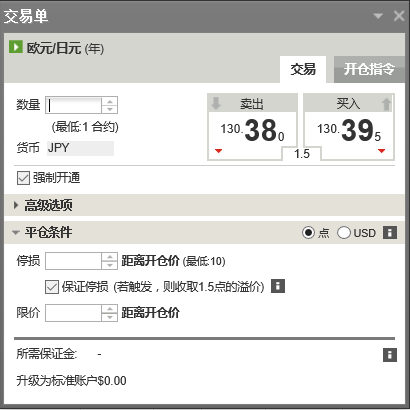This screenshot has width=410, height=410.
Task: Click the 卖出 price 130.380 button
Action: (252, 127)
